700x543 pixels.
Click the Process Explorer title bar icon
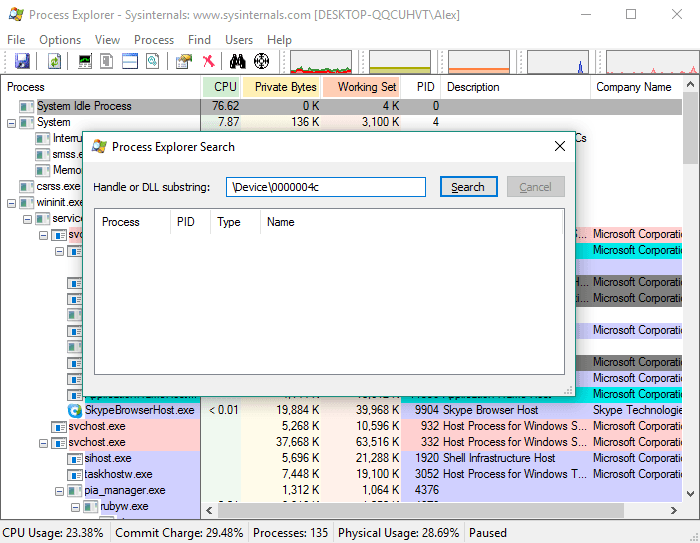[16, 14]
